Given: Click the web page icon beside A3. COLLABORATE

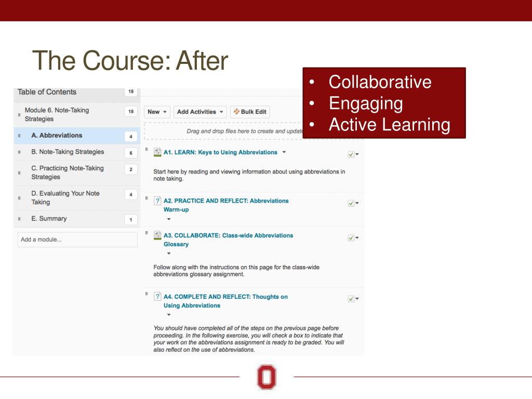Looking at the screenshot, I should click(157, 235).
